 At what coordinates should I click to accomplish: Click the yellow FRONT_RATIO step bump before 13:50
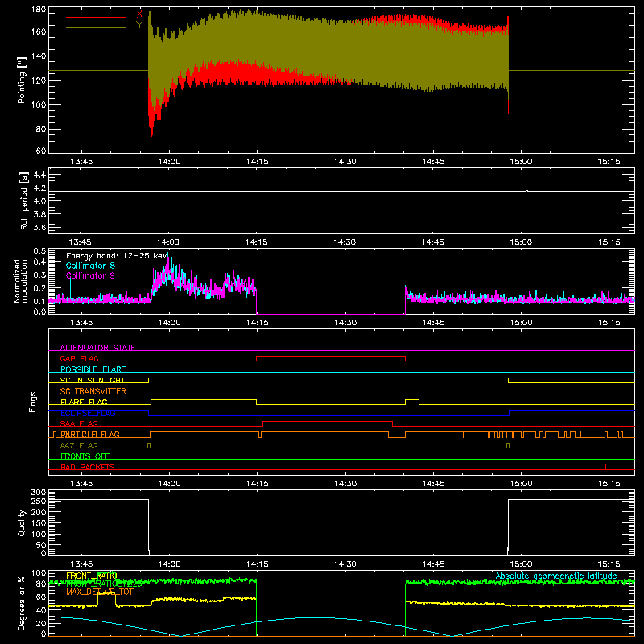point(107,593)
